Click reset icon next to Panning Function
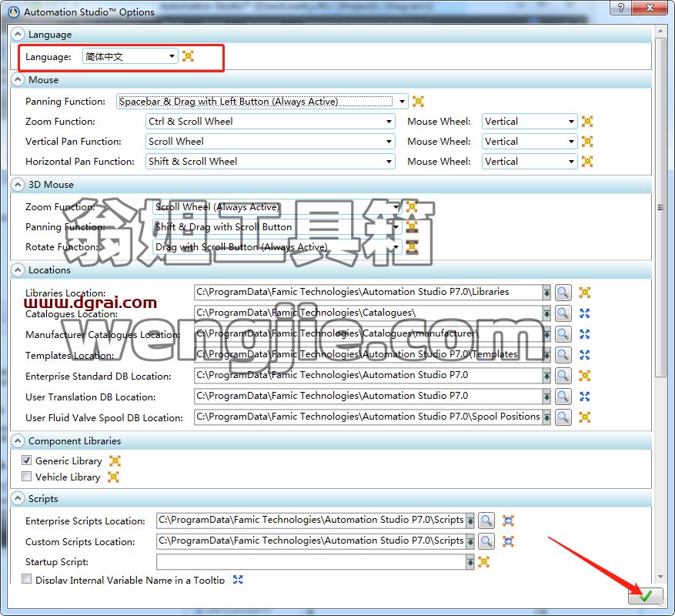675x616 pixels. tap(418, 101)
